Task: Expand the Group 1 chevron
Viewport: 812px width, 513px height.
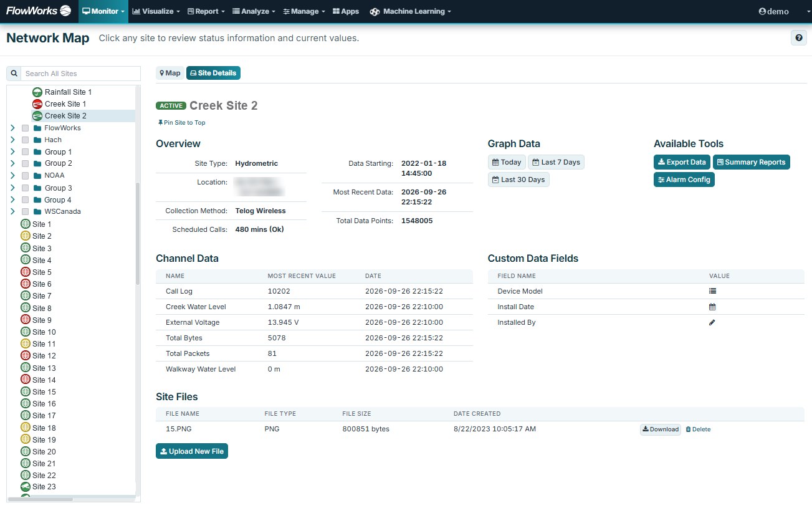Action: tap(12, 151)
